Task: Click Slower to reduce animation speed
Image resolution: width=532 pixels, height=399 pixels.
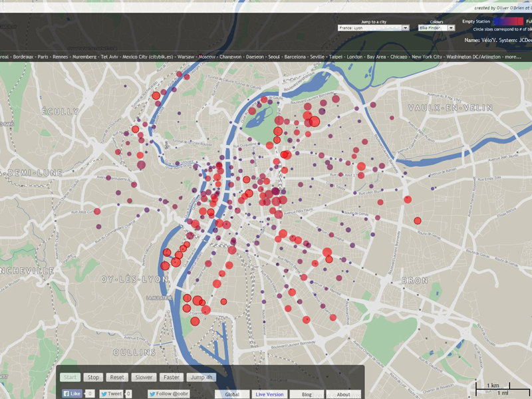Action: [144, 377]
